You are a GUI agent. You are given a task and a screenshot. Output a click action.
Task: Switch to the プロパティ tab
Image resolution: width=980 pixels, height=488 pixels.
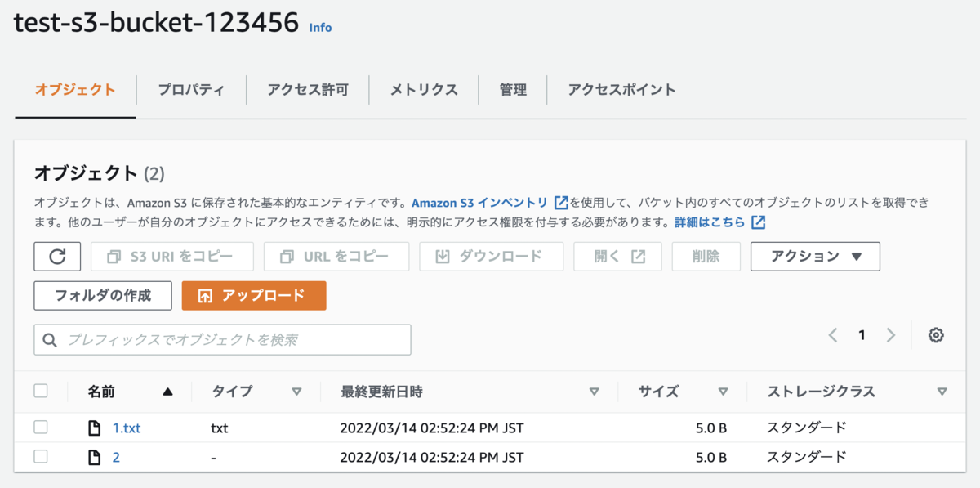pyautogui.click(x=191, y=90)
